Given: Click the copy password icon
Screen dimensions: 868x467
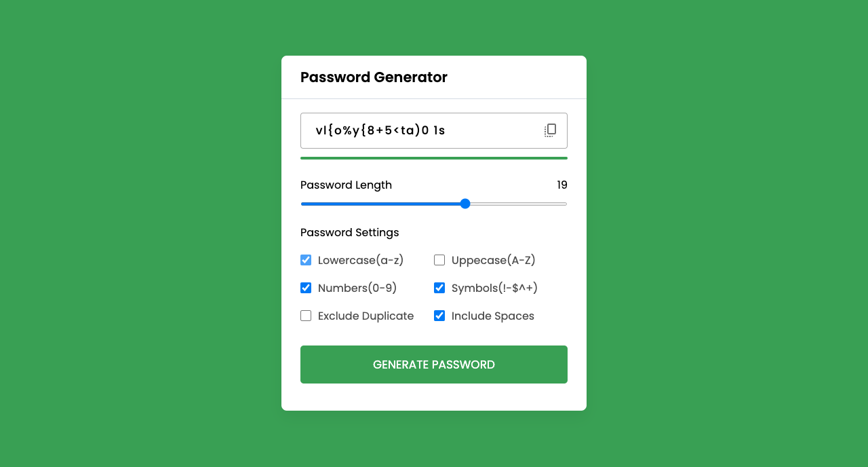Looking at the screenshot, I should point(549,130).
